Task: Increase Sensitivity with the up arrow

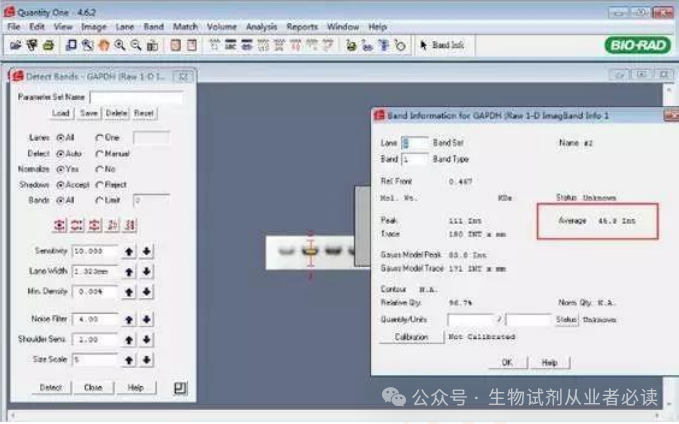Action: (129, 251)
